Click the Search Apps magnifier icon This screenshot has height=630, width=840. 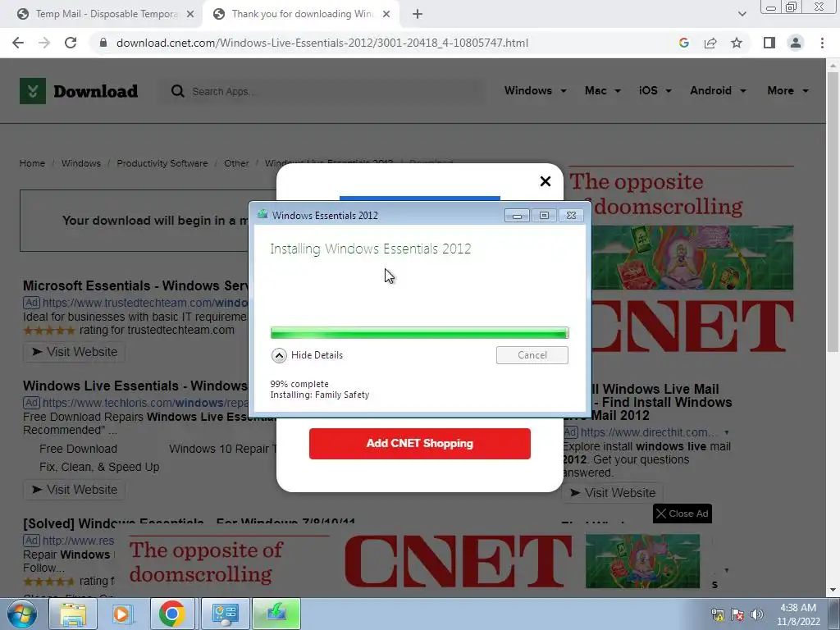click(x=177, y=91)
